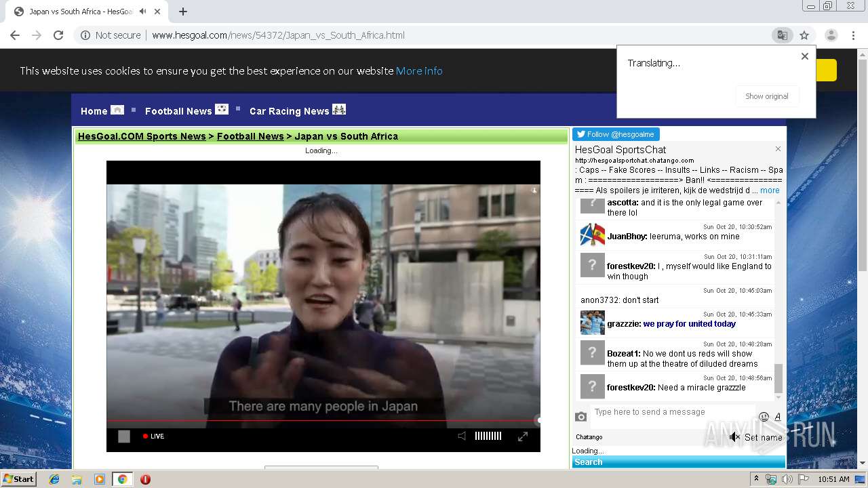The width and height of the screenshot is (868, 488).
Task: Go back to previous page
Action: (x=15, y=35)
